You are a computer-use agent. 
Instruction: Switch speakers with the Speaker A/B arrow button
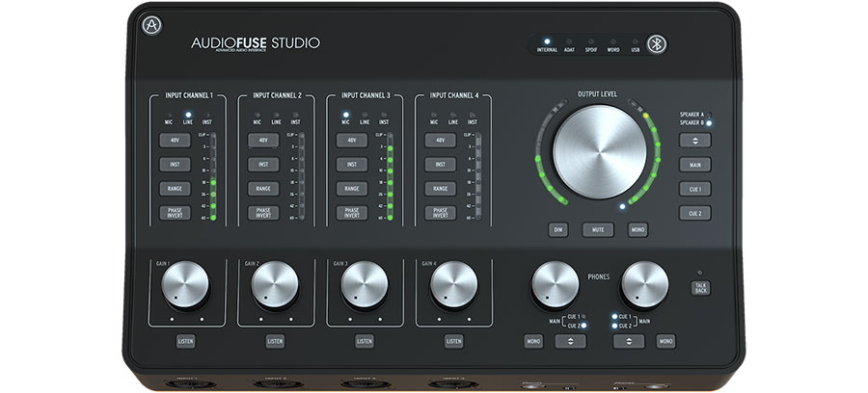coord(695,140)
